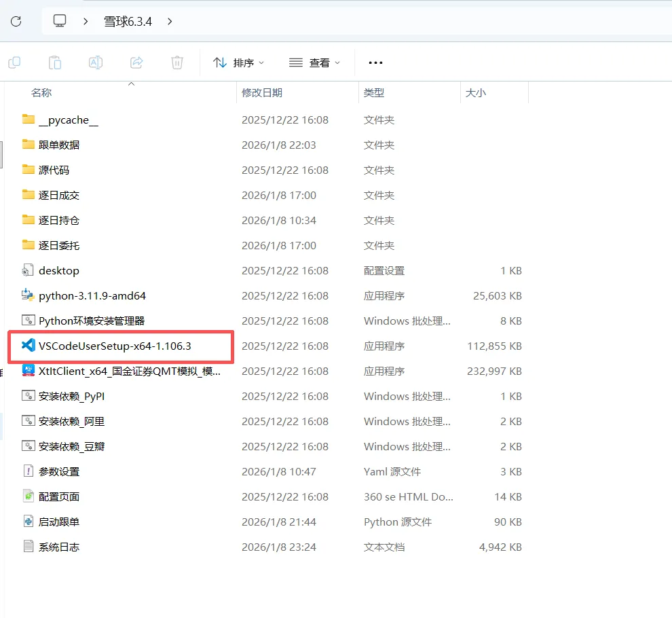Image resolution: width=672 pixels, height=618 pixels.
Task: Expand chevron after 雪球6.3.4 breadcrumb
Action: [x=170, y=21]
